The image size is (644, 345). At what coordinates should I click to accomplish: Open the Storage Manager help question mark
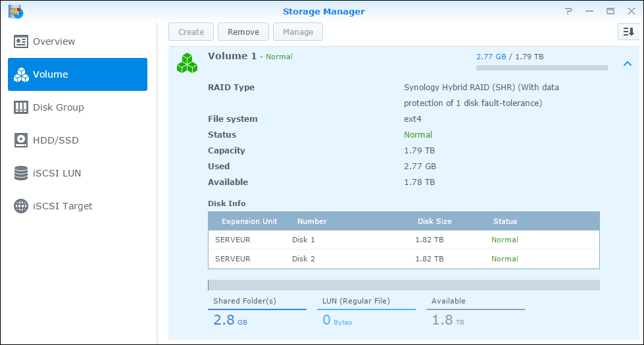pos(569,11)
